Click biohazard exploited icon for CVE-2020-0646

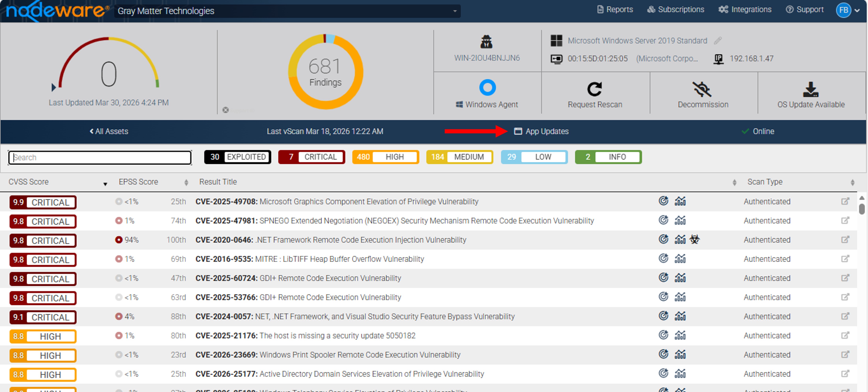(x=694, y=240)
